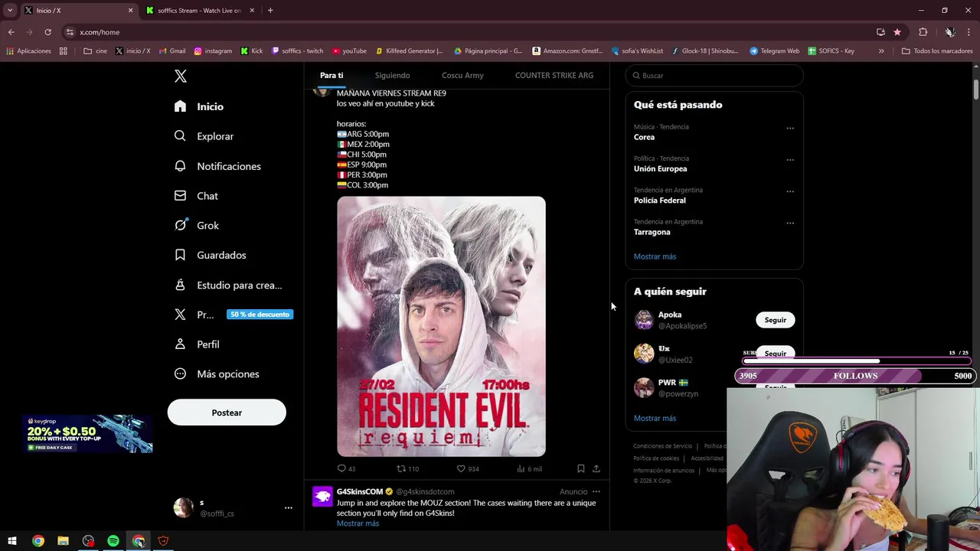Expand the tab search dropdown arrow
Image resolution: width=980 pixels, height=551 pixels.
pyautogui.click(x=9, y=11)
